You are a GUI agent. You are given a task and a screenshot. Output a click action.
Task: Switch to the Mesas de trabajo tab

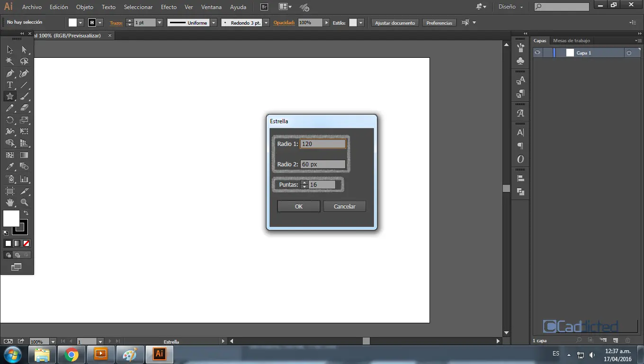pyautogui.click(x=572, y=41)
